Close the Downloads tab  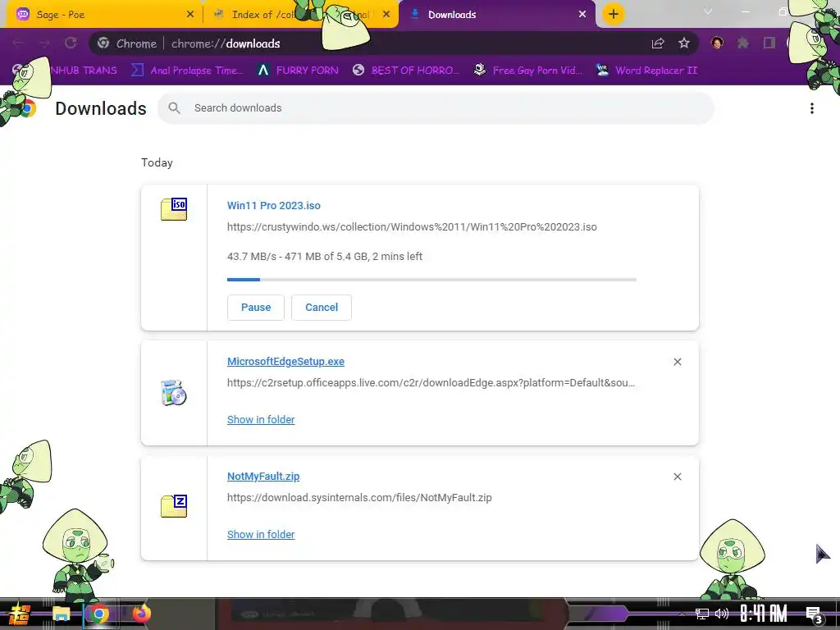(582, 15)
